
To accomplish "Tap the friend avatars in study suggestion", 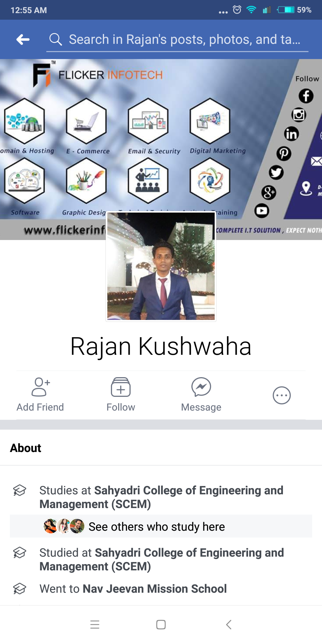I will [x=64, y=526].
